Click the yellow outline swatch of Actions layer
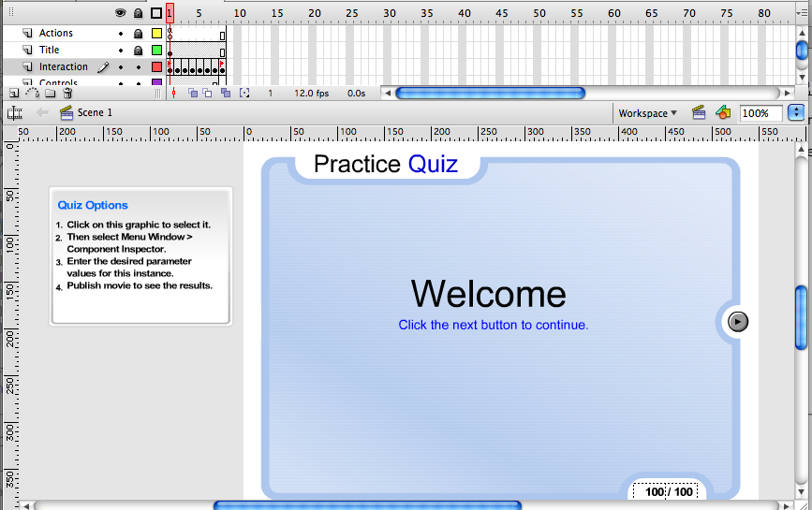This screenshot has width=812, height=510. 156,34
